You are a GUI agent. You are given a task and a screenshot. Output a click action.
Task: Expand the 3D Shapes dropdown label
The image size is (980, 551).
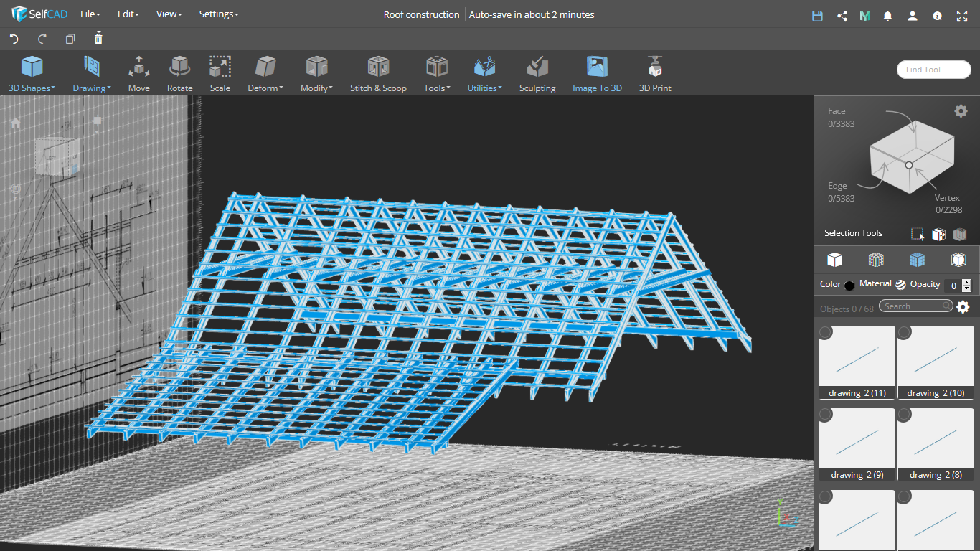tap(32, 88)
